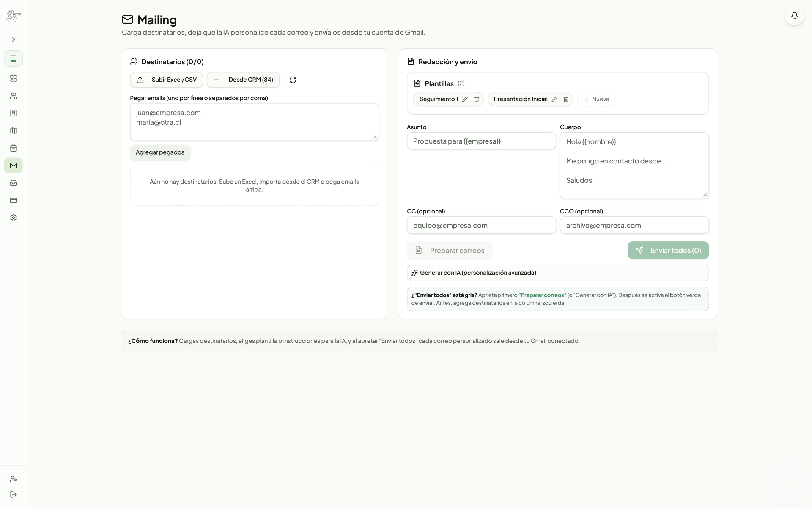
Task: Log out using the bottom sidebar icon
Action: pyautogui.click(x=14, y=494)
